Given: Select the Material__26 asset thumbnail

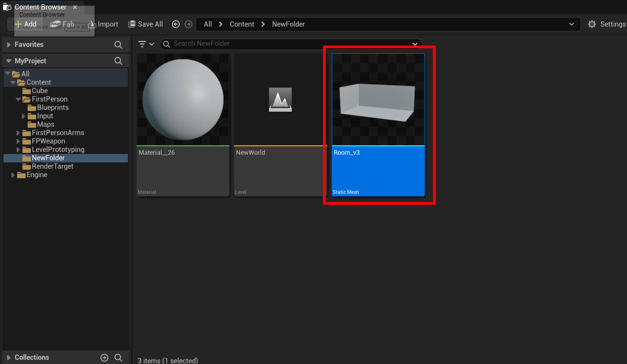Looking at the screenshot, I should click(183, 99).
